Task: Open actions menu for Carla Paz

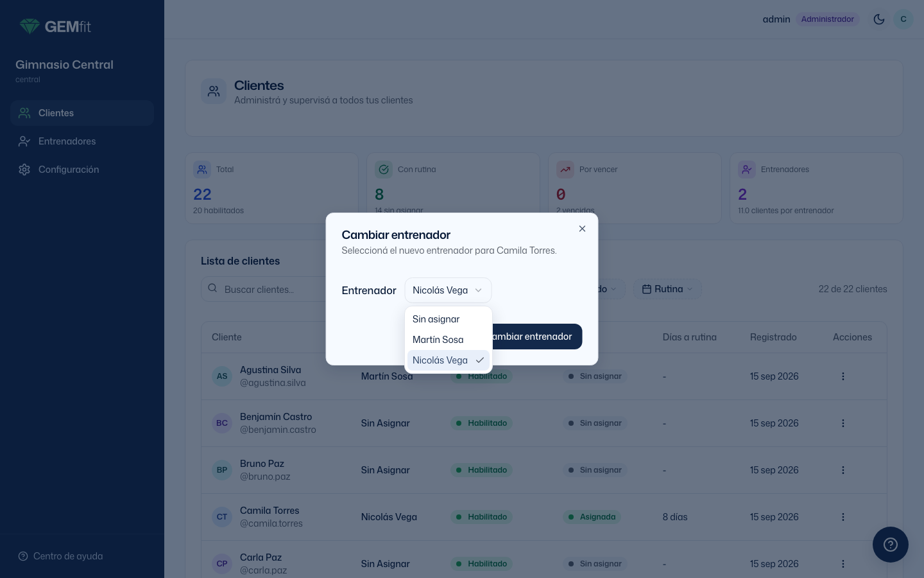Action: coord(843,564)
